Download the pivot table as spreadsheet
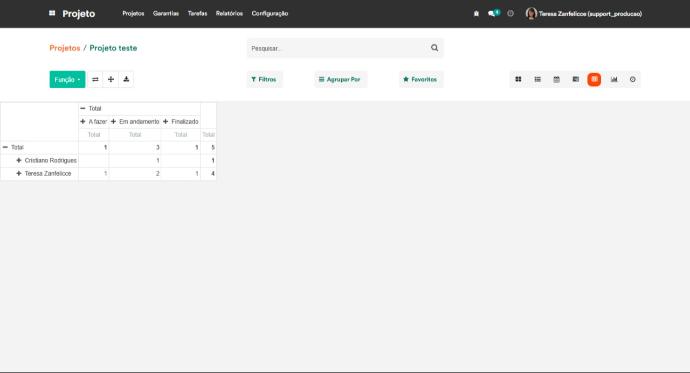Image resolution: width=690 pixels, height=373 pixels. click(126, 80)
